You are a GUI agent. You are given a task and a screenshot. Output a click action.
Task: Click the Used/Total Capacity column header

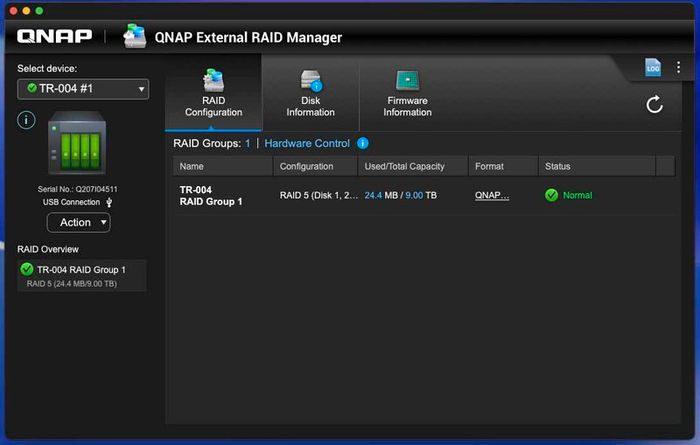point(413,166)
